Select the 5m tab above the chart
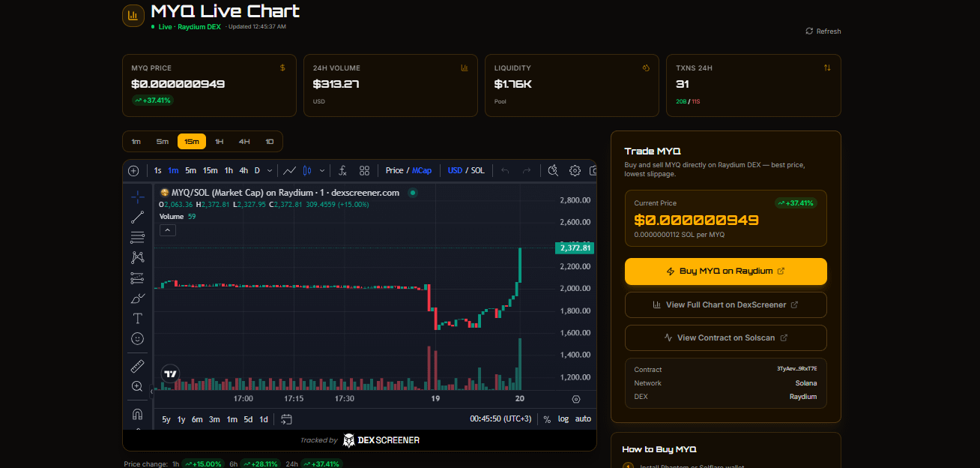This screenshot has width=980, height=468. [163, 141]
